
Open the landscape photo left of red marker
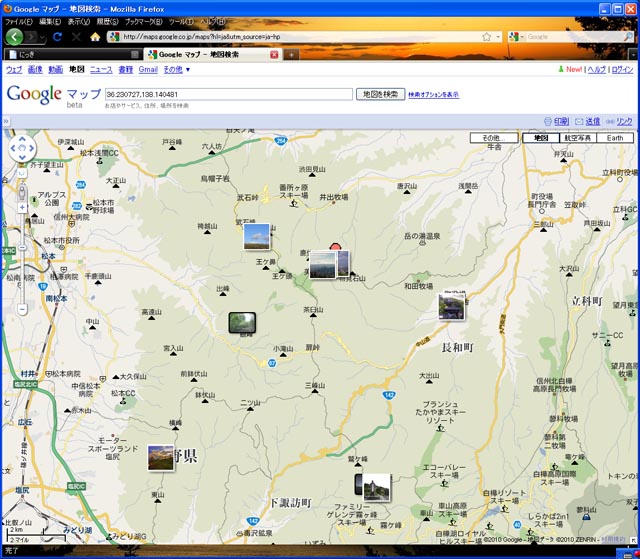pos(322,265)
